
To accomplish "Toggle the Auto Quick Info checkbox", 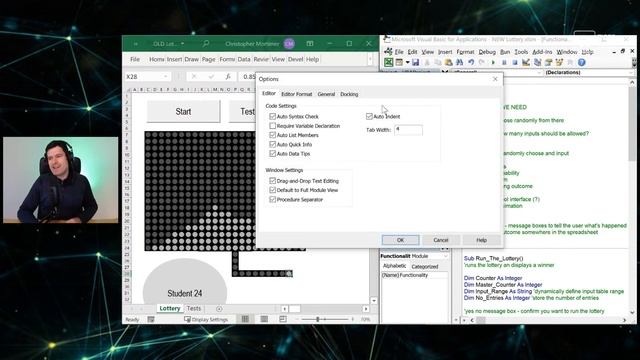I will [272, 144].
